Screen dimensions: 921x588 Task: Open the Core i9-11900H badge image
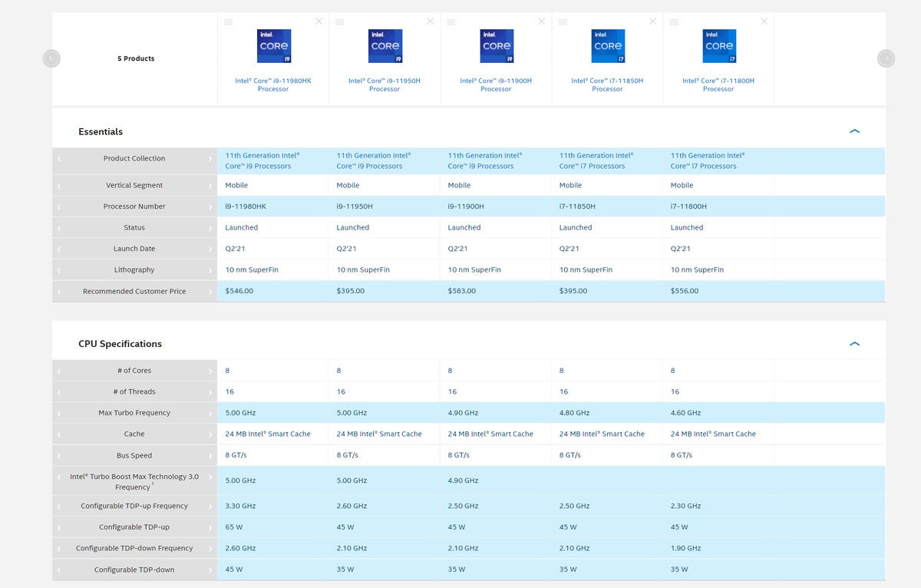point(496,46)
